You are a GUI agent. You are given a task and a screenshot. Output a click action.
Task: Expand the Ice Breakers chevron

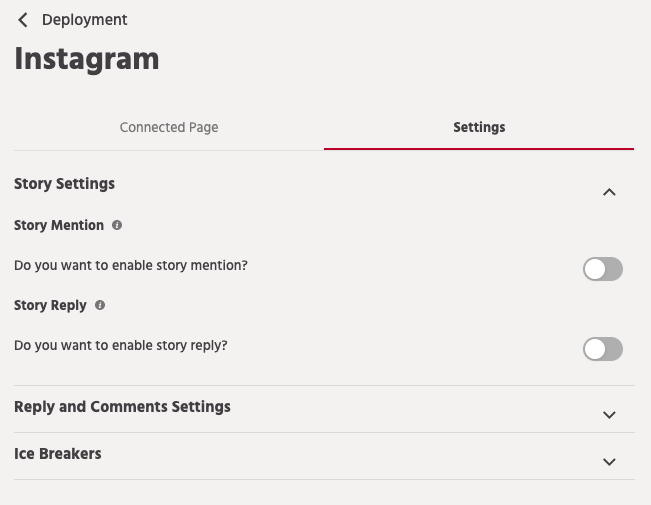click(x=609, y=462)
